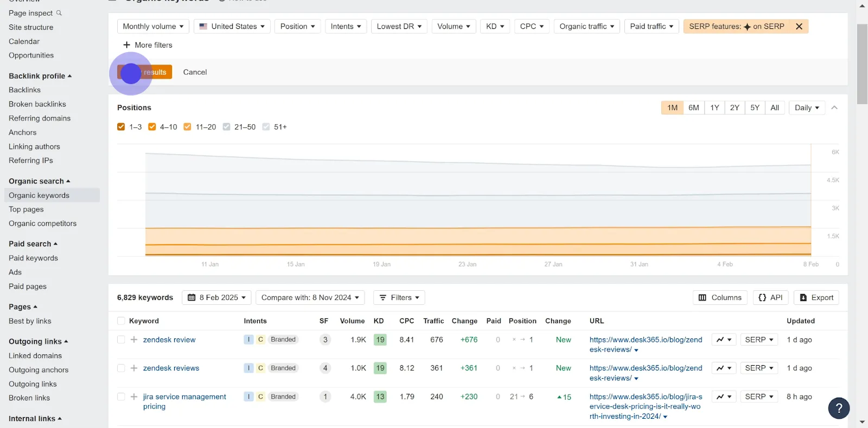Click the I intent badge for zendesk review

coord(248,340)
